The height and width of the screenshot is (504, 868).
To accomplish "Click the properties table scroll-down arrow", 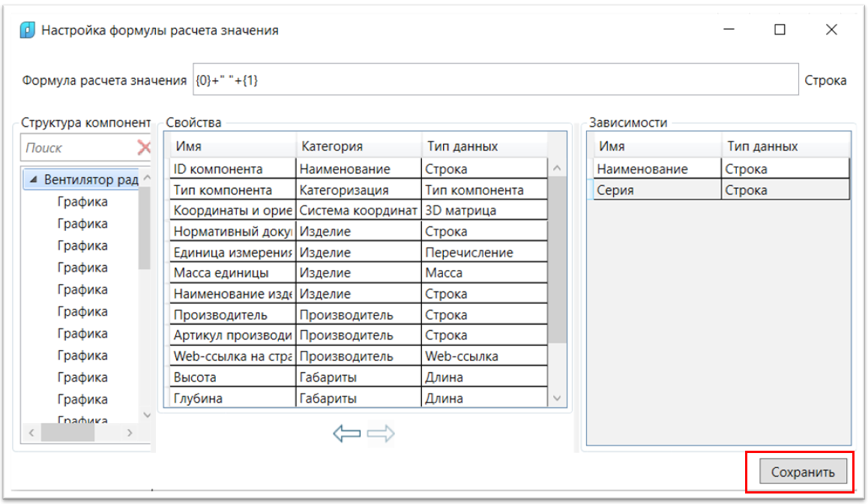I will point(558,398).
